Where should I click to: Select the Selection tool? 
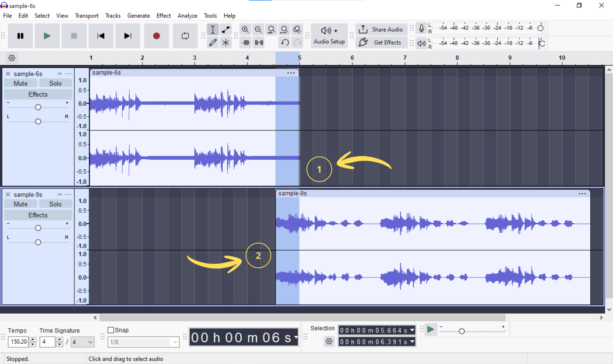pyautogui.click(x=213, y=29)
